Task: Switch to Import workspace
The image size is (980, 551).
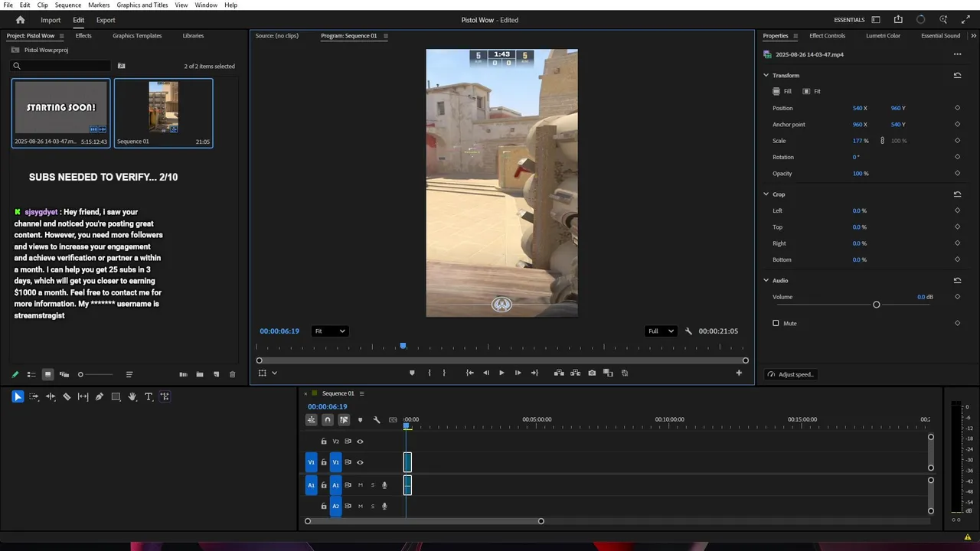Action: tap(51, 20)
